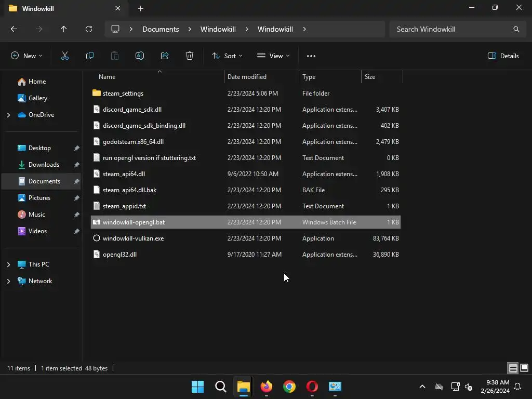Click the Copy icon in toolbar
Viewport: 532px width, 399px height.
(x=89, y=56)
